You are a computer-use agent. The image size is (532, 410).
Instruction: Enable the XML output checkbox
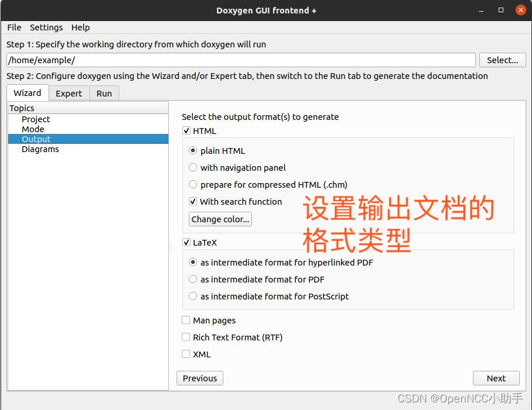(x=186, y=354)
